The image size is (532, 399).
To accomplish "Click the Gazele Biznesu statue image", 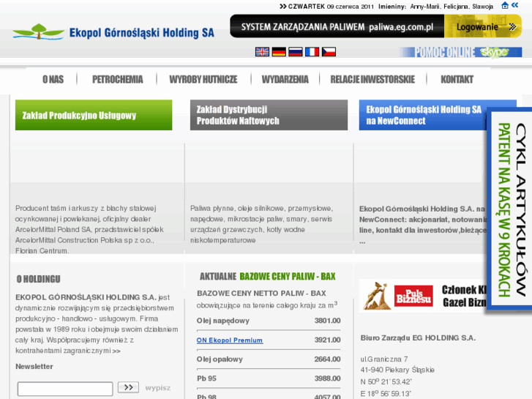I will [x=377, y=296].
